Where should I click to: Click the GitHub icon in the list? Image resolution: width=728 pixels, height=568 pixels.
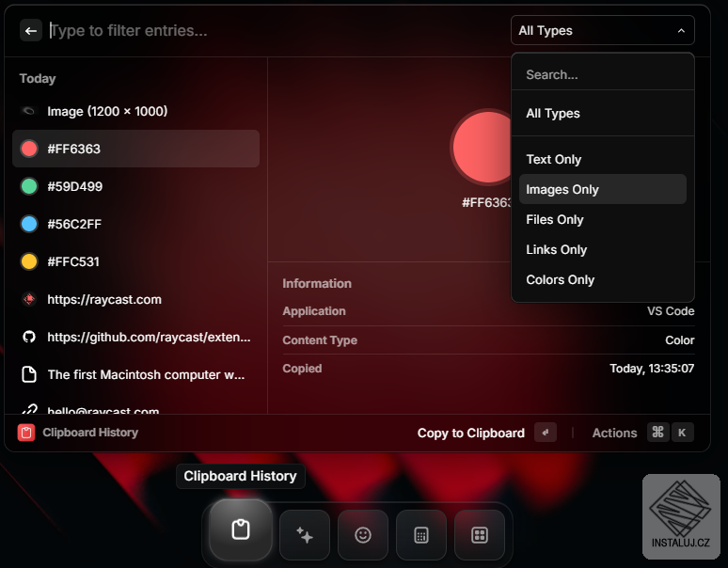pyautogui.click(x=29, y=337)
